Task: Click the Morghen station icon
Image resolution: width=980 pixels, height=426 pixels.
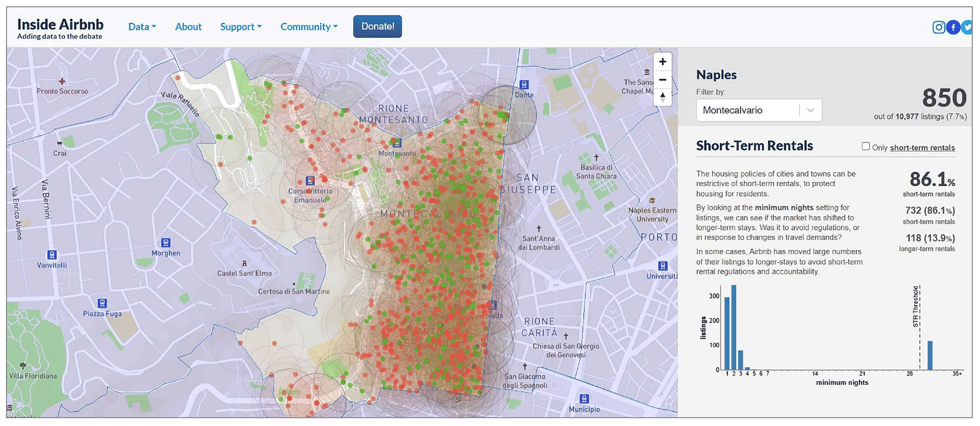Action: tap(166, 242)
